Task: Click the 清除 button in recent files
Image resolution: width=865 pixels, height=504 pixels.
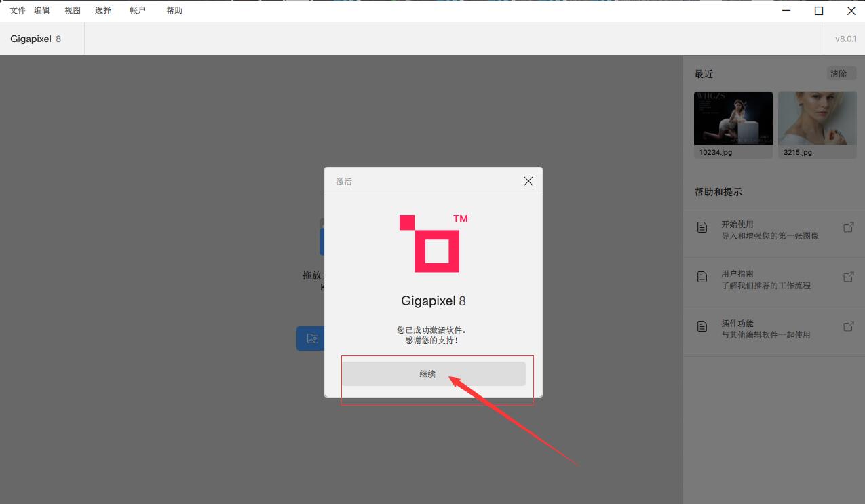Action: (841, 73)
